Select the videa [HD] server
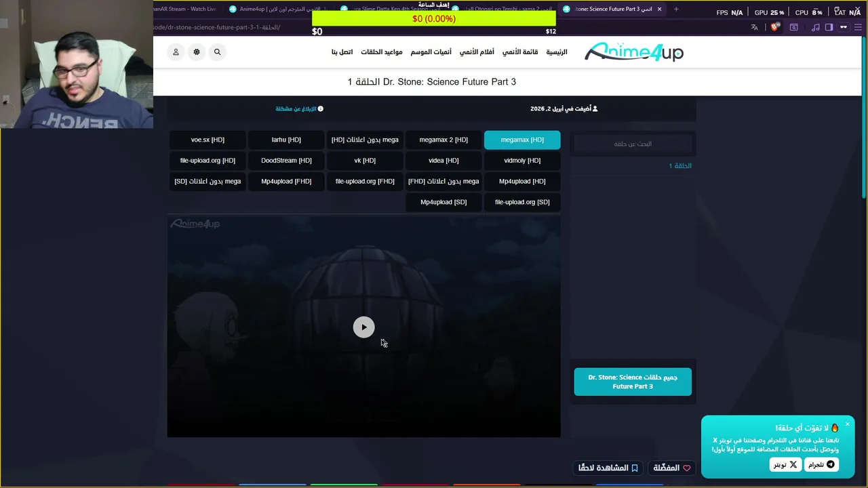The height and width of the screenshot is (488, 868). [x=443, y=161]
